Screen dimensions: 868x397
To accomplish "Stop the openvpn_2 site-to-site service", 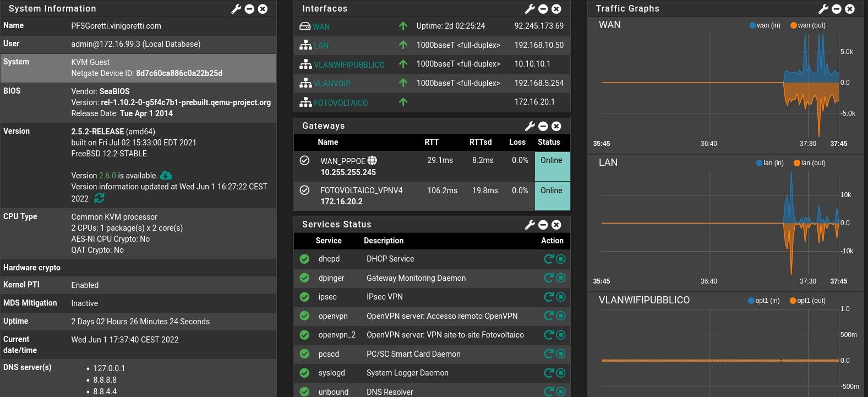I will [560, 335].
